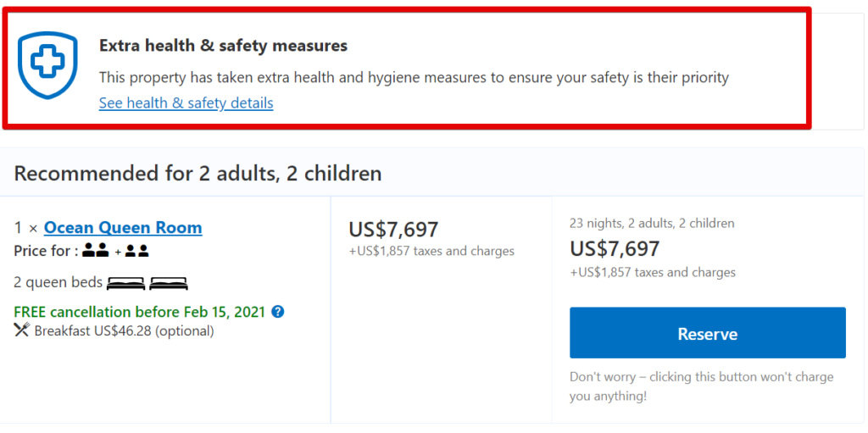
Task: Click the second queen bed icon
Action: click(x=169, y=283)
